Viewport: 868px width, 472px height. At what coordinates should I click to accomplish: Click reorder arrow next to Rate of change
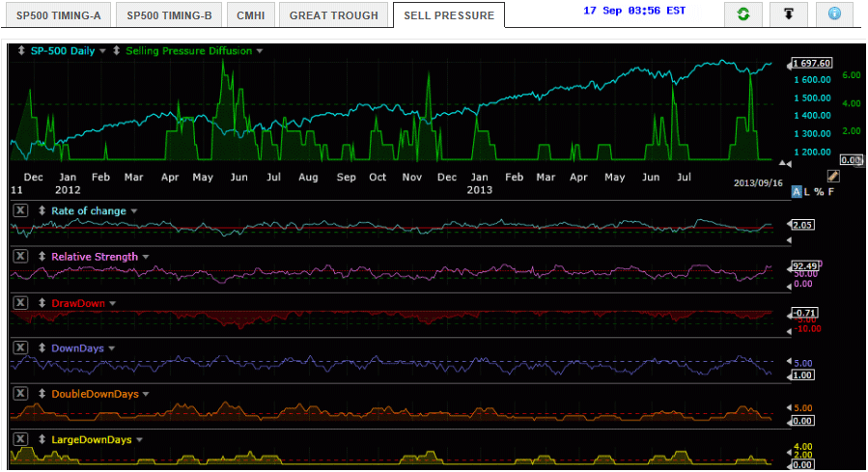tap(42, 210)
